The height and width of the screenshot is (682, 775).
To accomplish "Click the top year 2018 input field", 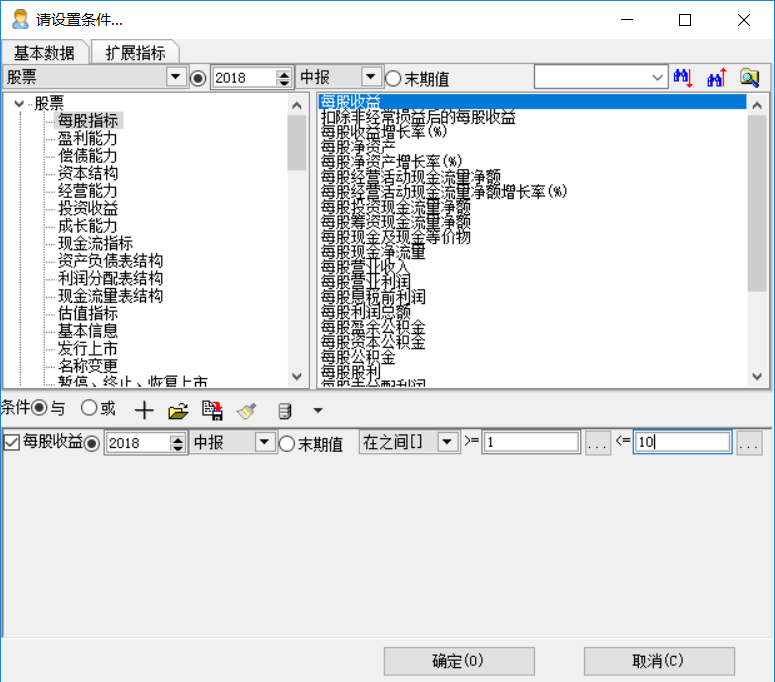I will coord(244,78).
